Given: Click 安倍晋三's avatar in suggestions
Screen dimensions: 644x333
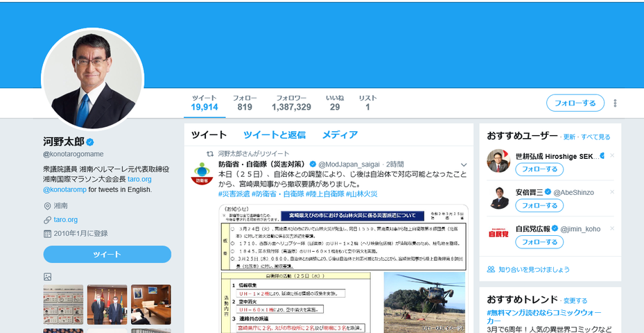Looking at the screenshot, I should click(498, 198).
